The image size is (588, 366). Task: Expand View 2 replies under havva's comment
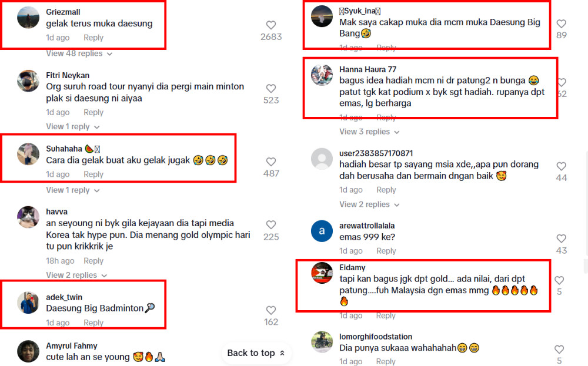pyautogui.click(x=76, y=276)
